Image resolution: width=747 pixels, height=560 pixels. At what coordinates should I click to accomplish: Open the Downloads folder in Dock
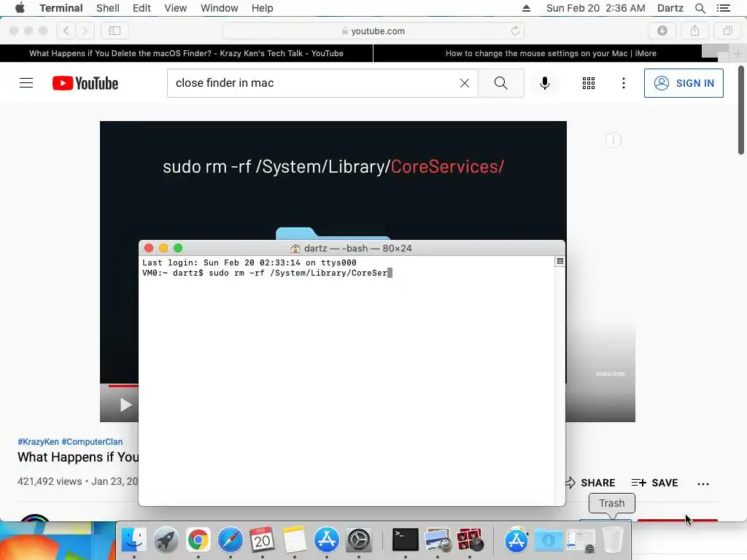[x=549, y=540]
